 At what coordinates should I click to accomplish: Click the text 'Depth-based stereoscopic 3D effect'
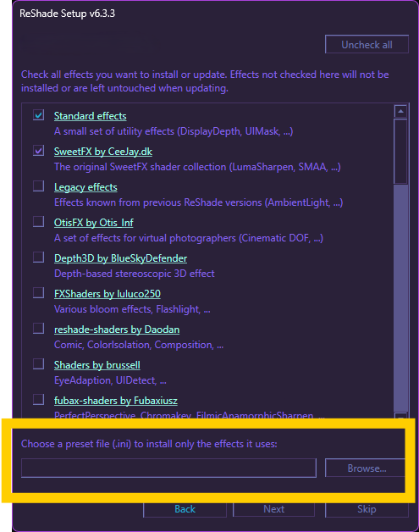coord(135,274)
